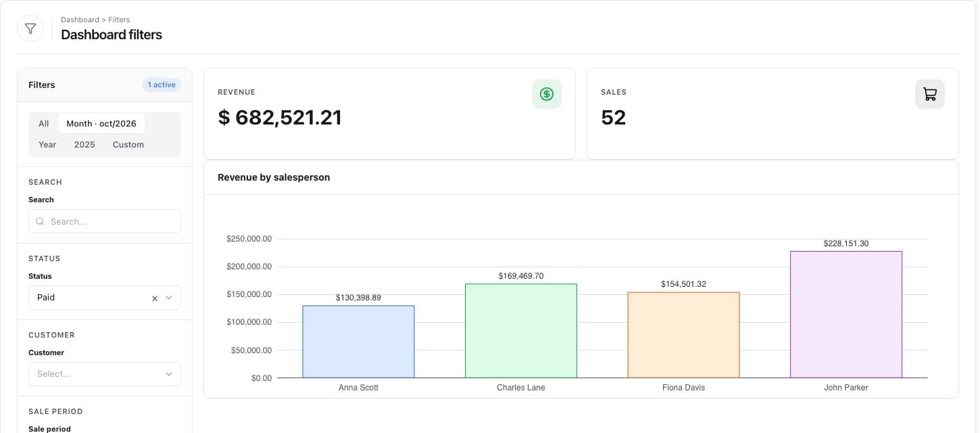The image size is (980, 433).
Task: Click the magnifier icon in search box
Action: [40, 221]
